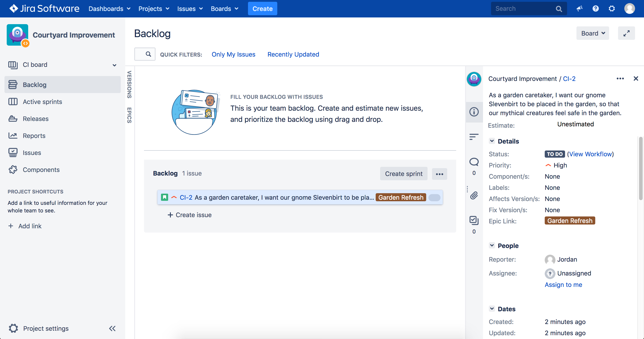Viewport: 644px width, 339px height.
Task: Open the Jira administration gear icon
Action: click(x=612, y=9)
